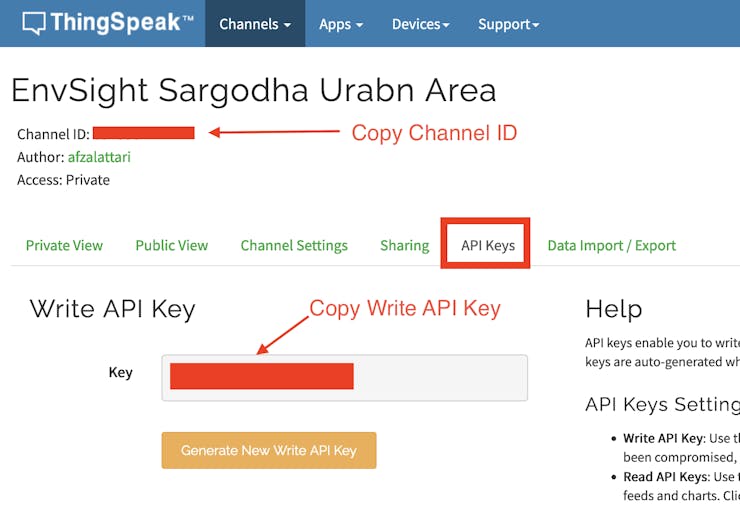Open the Devices dropdown menu
Image resolution: width=740 pixels, height=505 pixels.
point(420,24)
